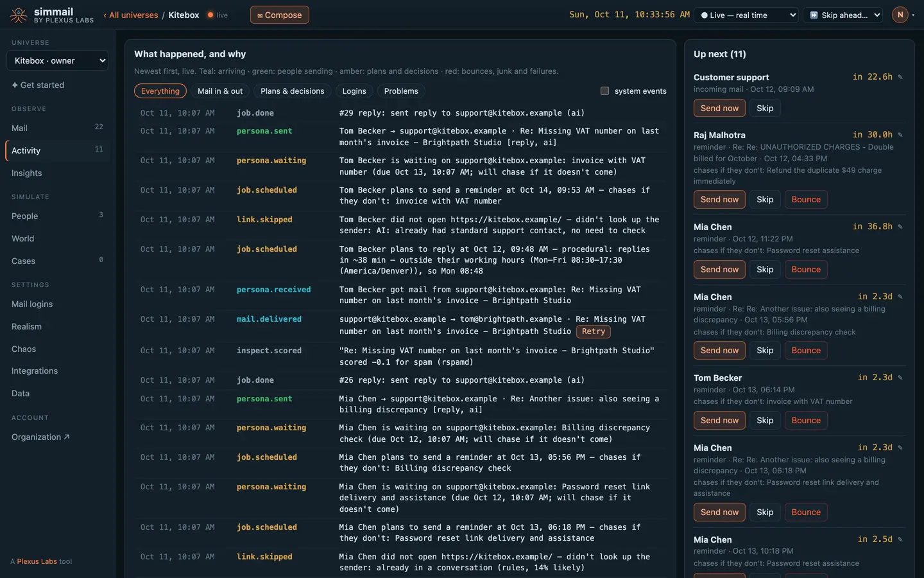Skip the Customer support incoming mail
Image resolution: width=924 pixels, height=578 pixels.
click(x=765, y=108)
